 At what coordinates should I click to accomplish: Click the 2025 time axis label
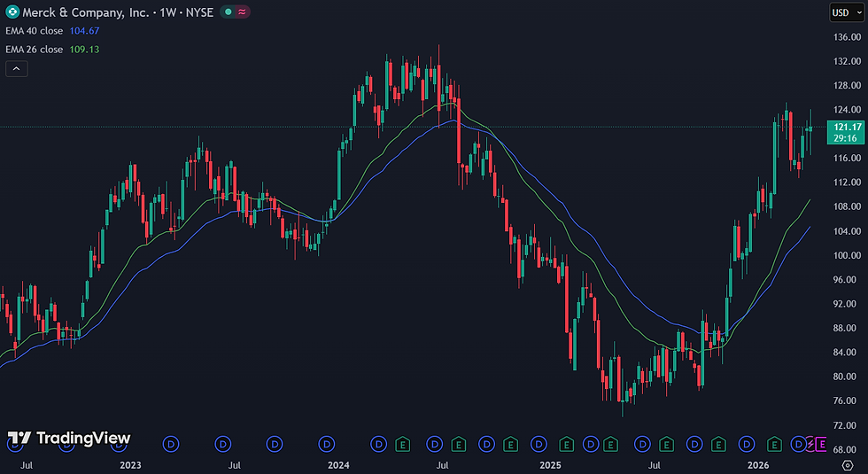pyautogui.click(x=550, y=465)
